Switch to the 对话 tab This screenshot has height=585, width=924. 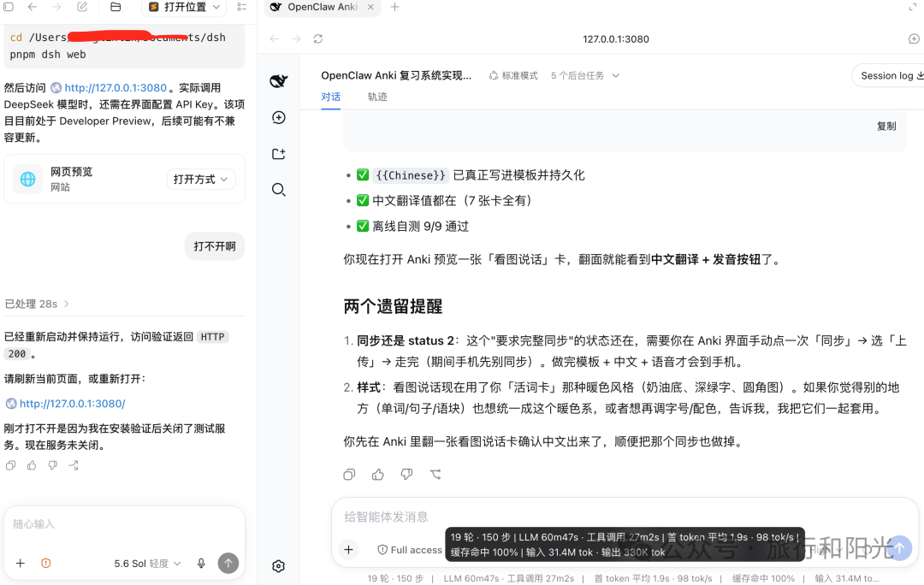[x=330, y=97]
